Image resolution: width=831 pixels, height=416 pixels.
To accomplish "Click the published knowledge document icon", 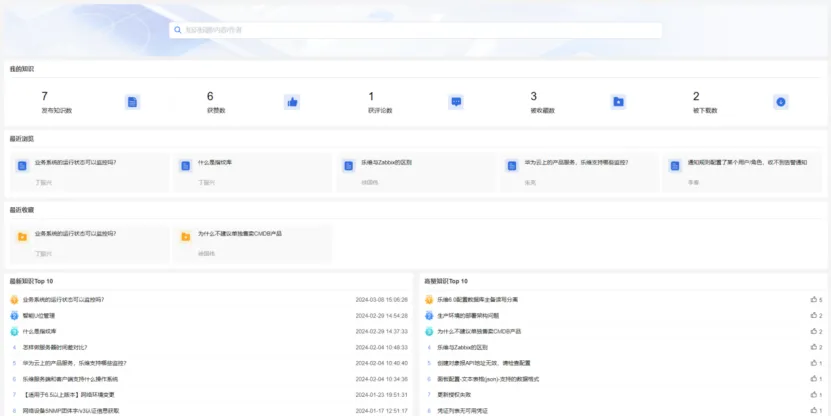I will [132, 102].
